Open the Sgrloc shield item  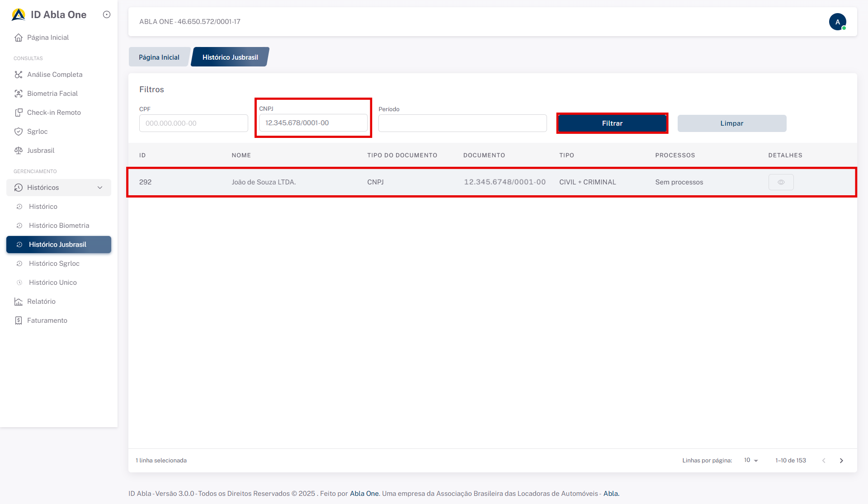[x=37, y=132]
